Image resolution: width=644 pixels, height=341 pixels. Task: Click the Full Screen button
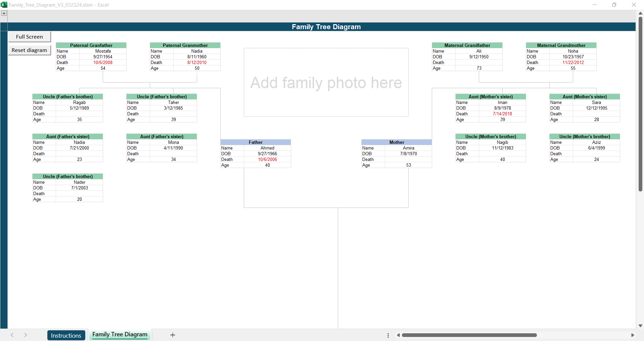[30, 37]
